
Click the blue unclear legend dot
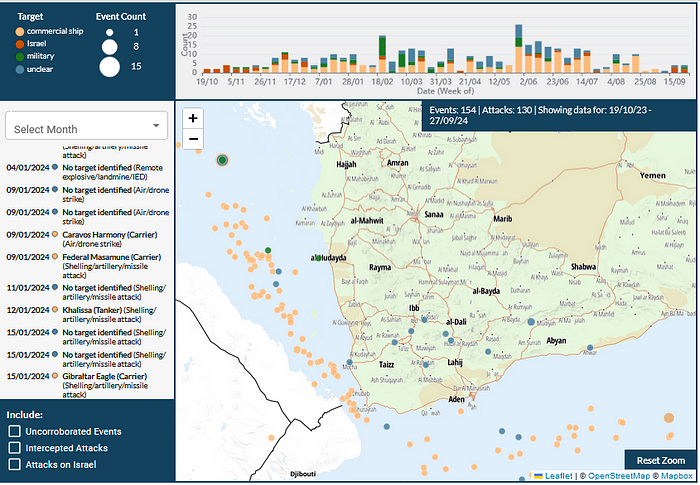click(x=22, y=70)
